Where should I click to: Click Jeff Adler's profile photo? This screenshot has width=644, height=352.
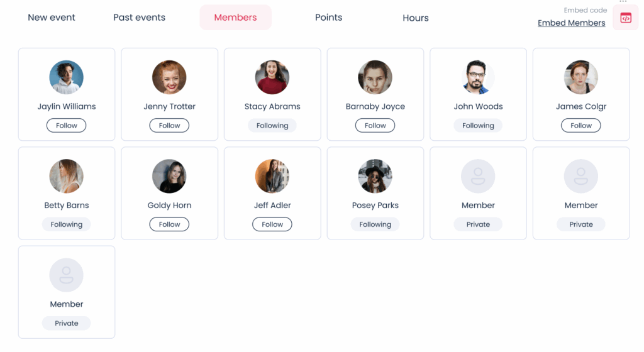[x=272, y=176]
